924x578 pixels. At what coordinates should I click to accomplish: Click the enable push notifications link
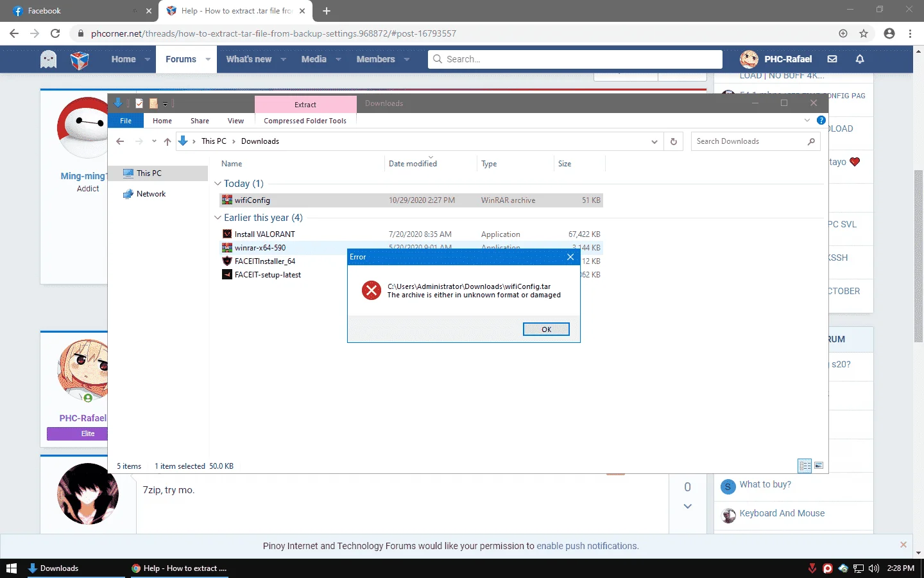[x=586, y=546]
